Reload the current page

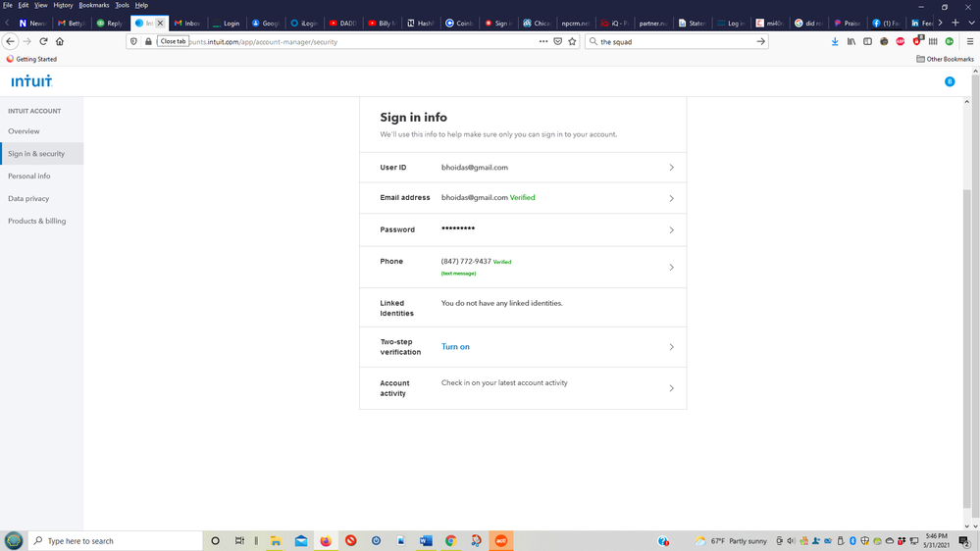pos(44,41)
